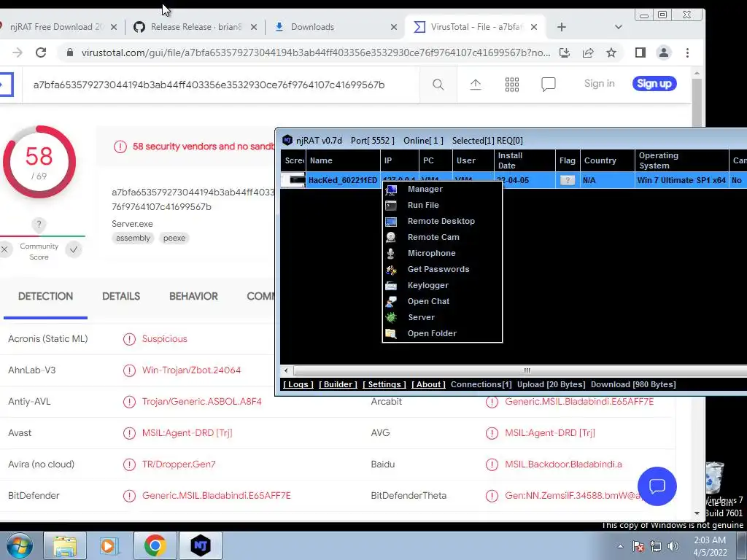Screen dimensions: 747x560
Task: Click victim screen thumbnail in njRAT
Action: (293, 181)
